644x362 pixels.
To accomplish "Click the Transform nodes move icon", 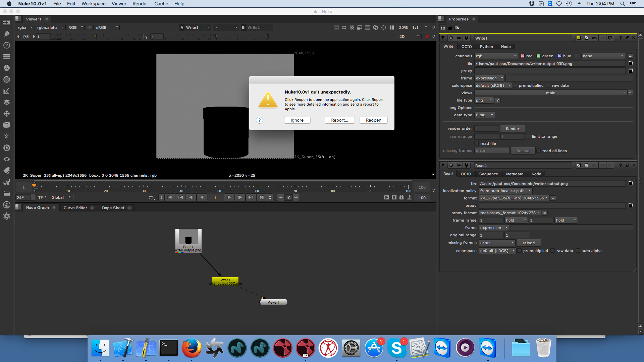I will (7, 114).
